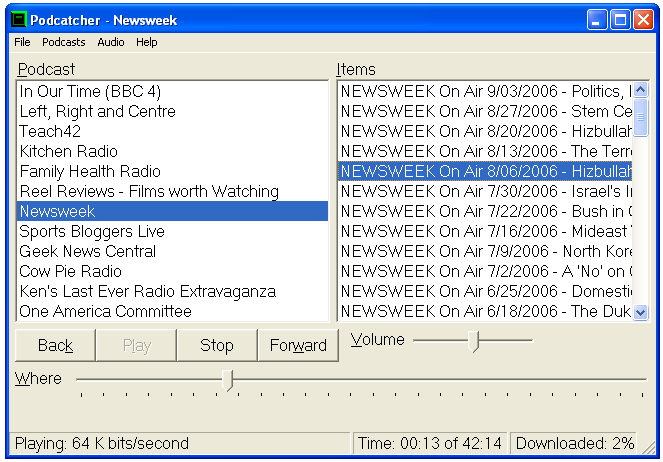The width and height of the screenshot is (663, 462).
Task: Select the Newsweek 7/22/2006 Bush item
Action: [485, 211]
